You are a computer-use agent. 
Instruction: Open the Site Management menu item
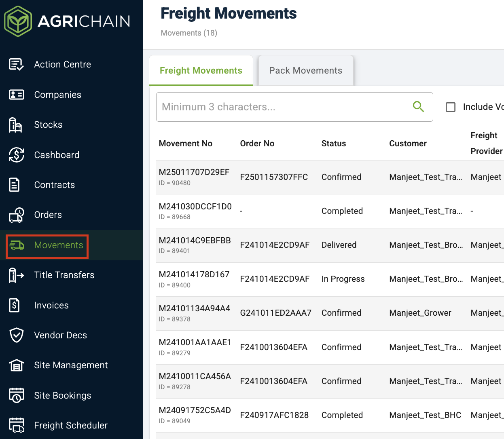pos(71,365)
